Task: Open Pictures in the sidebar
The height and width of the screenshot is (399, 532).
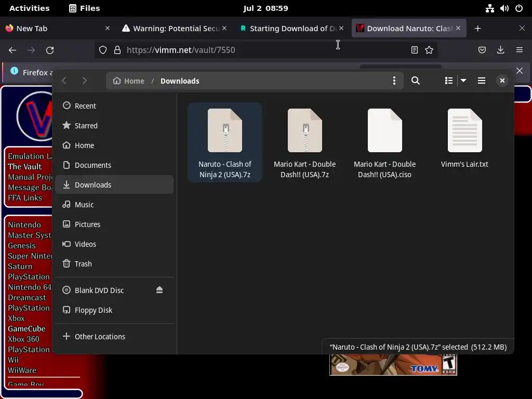Action: [114, 224]
